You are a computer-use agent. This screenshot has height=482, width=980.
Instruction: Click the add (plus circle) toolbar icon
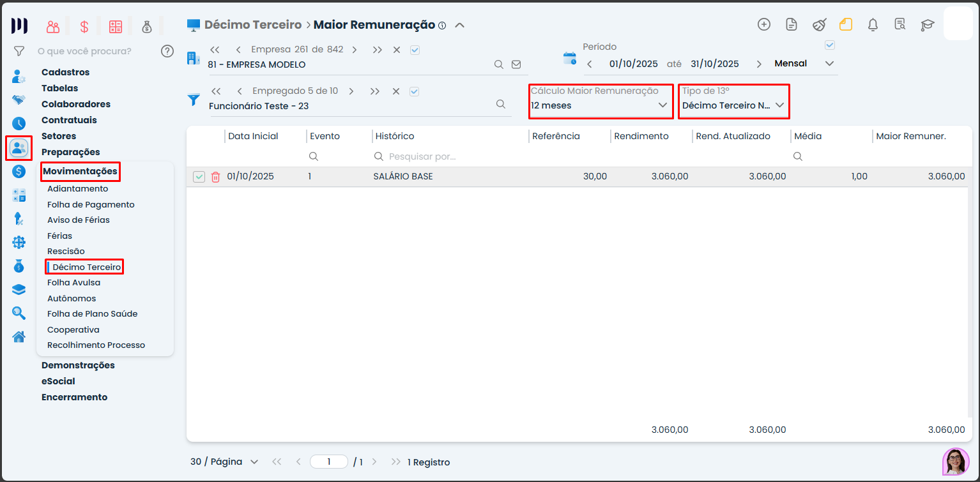coord(764,24)
